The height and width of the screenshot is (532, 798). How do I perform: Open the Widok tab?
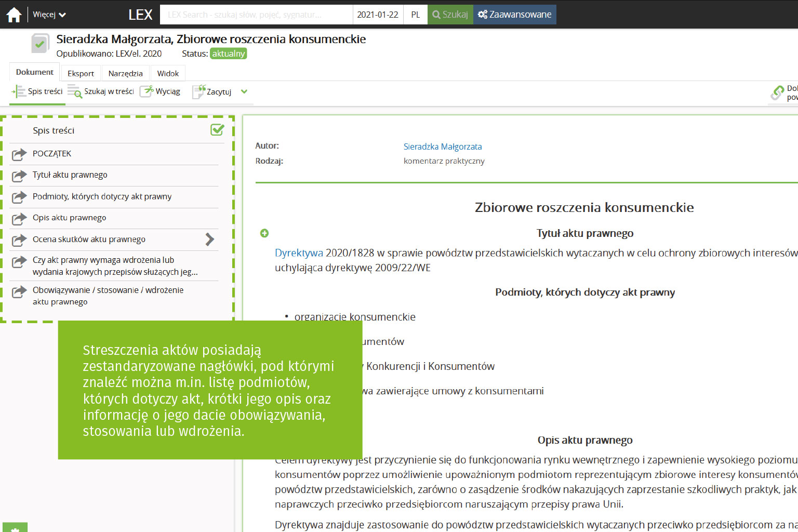pyautogui.click(x=168, y=73)
